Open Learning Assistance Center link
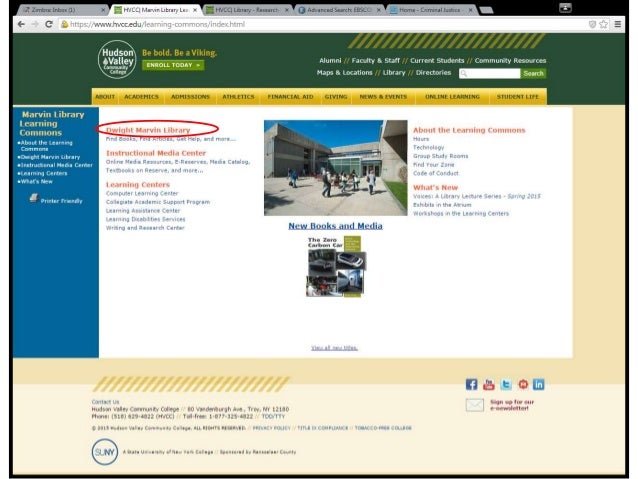The height and width of the screenshot is (479, 638). tap(143, 210)
